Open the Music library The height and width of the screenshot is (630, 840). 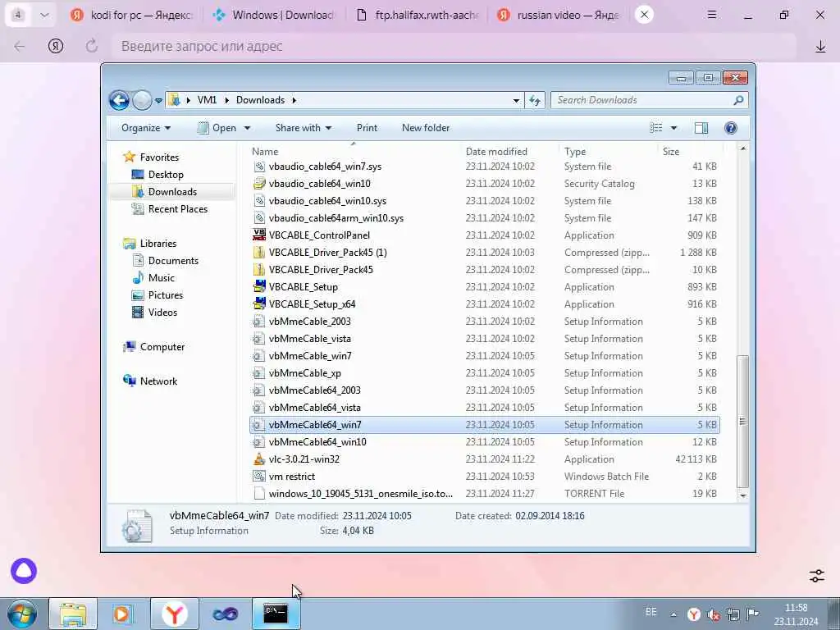(162, 277)
